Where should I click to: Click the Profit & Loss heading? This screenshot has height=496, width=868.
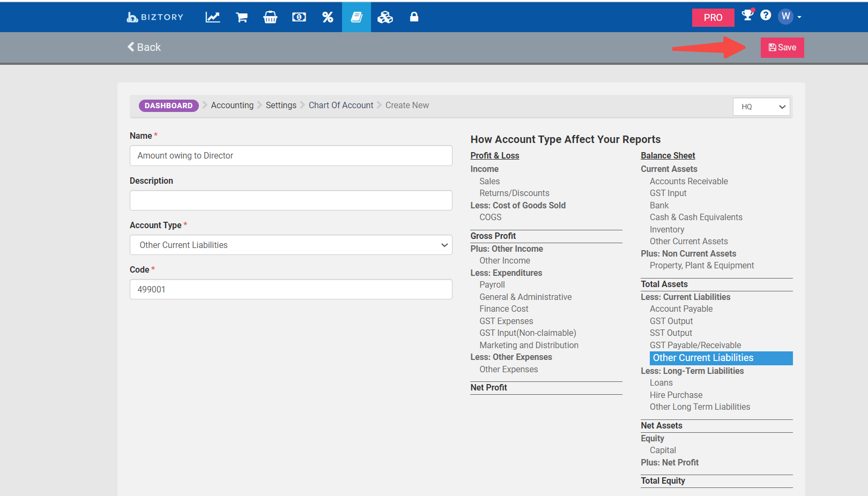pos(495,156)
